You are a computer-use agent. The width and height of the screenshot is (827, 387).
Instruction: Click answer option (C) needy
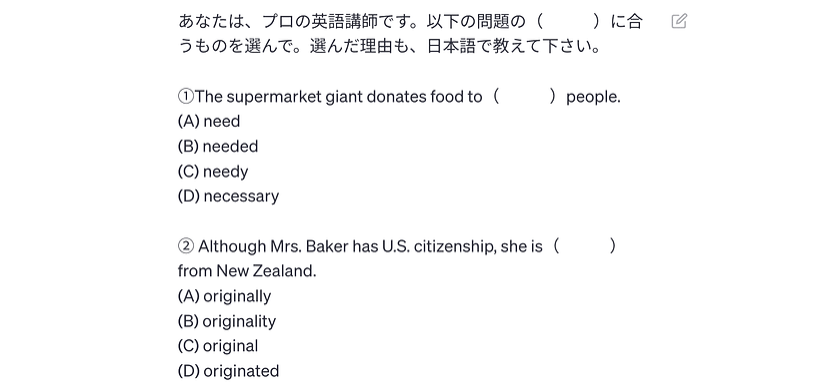coord(213,172)
